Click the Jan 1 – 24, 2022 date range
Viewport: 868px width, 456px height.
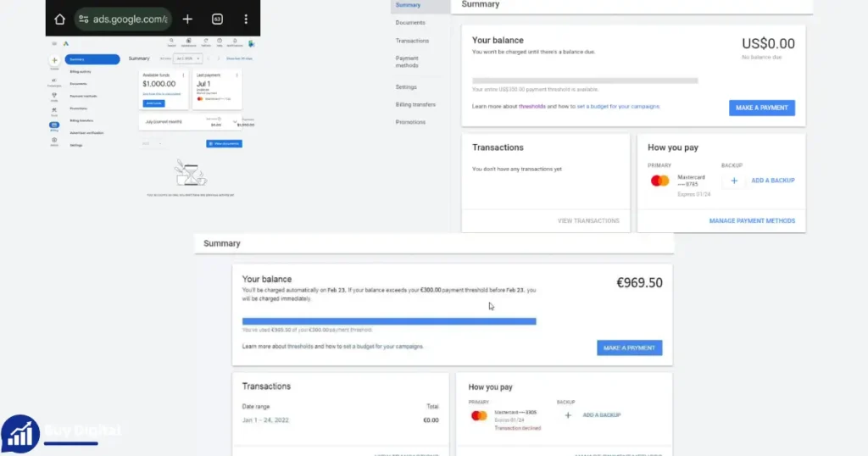pyautogui.click(x=265, y=420)
